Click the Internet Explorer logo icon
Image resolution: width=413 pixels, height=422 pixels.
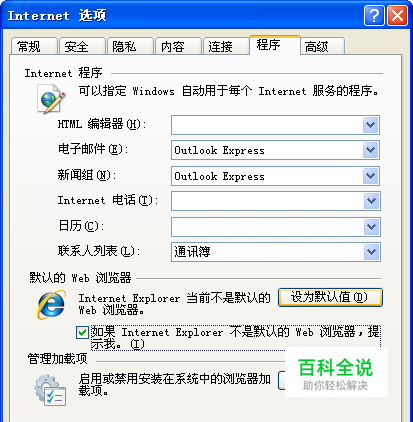tap(51, 305)
